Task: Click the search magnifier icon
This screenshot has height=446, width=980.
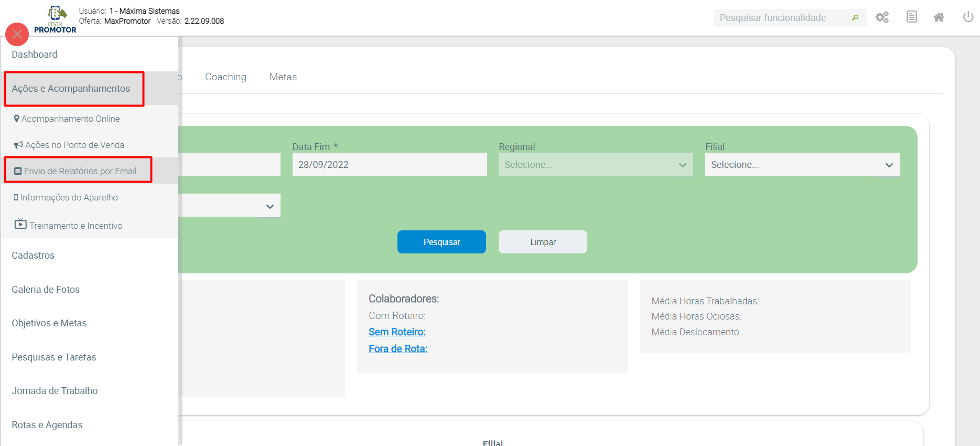Action: click(855, 18)
